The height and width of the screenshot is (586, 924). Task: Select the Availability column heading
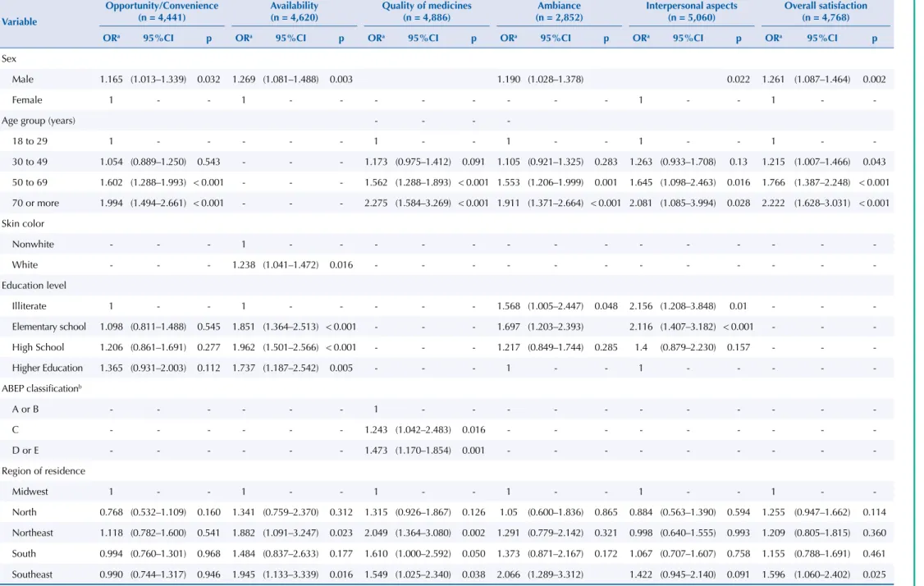tap(294, 6)
